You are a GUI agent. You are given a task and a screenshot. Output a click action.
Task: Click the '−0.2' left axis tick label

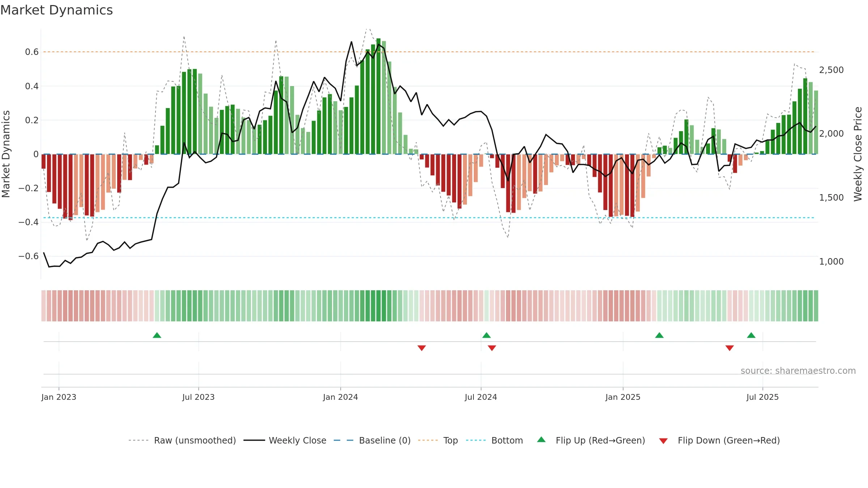click(29, 188)
